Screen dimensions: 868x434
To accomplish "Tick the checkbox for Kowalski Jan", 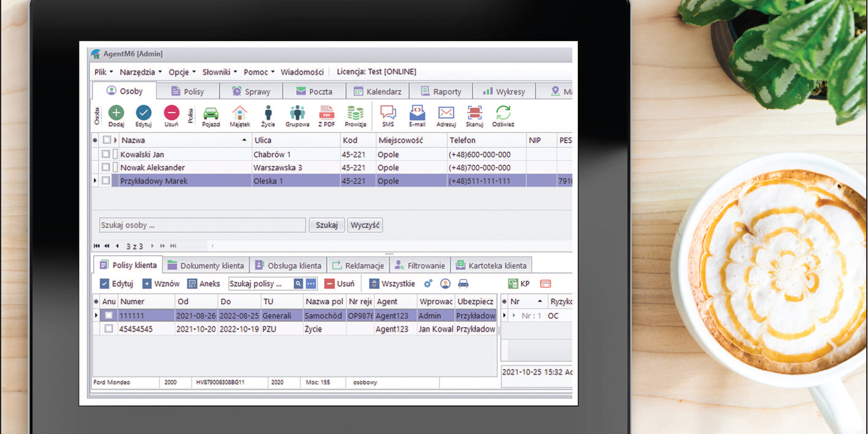I will click(x=107, y=155).
